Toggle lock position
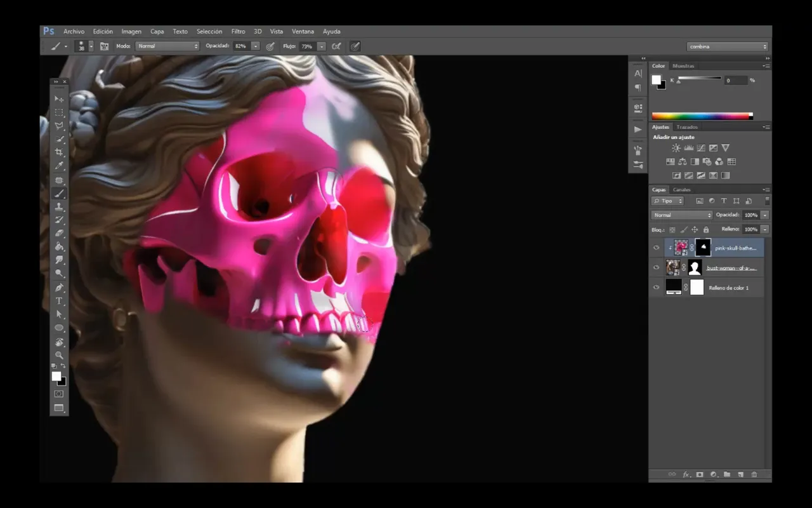Viewport: 812px width, 508px height. click(695, 229)
